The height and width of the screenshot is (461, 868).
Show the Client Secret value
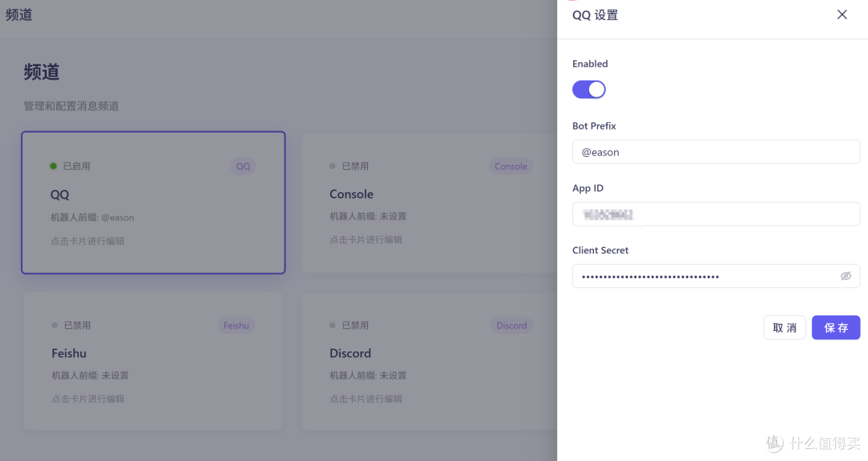coord(845,276)
